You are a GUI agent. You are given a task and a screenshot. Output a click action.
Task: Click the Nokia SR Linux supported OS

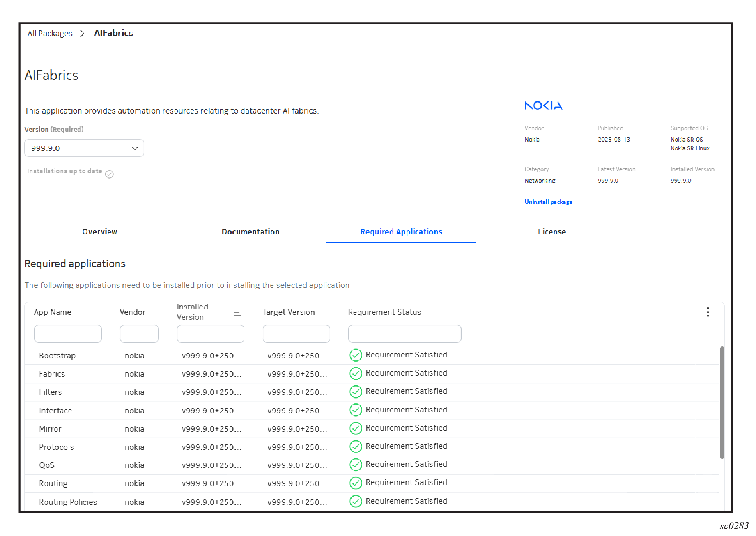click(x=690, y=148)
